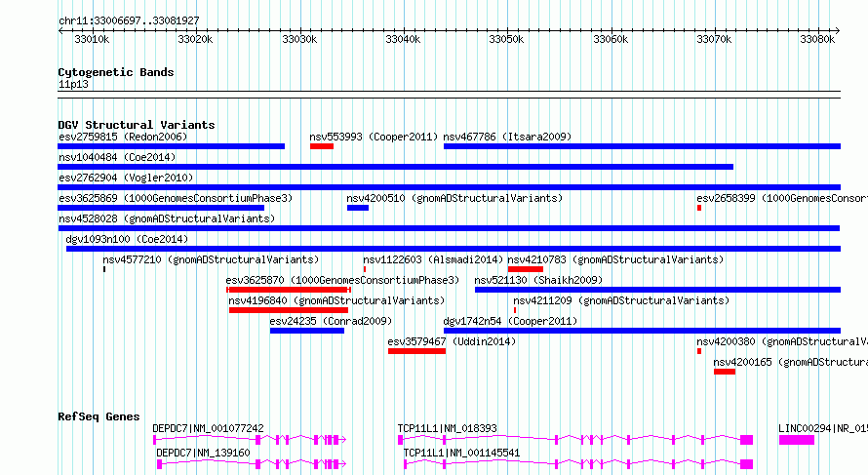Select the esv2762904 (Vogler2010) label
The image size is (868, 475).
126,178
